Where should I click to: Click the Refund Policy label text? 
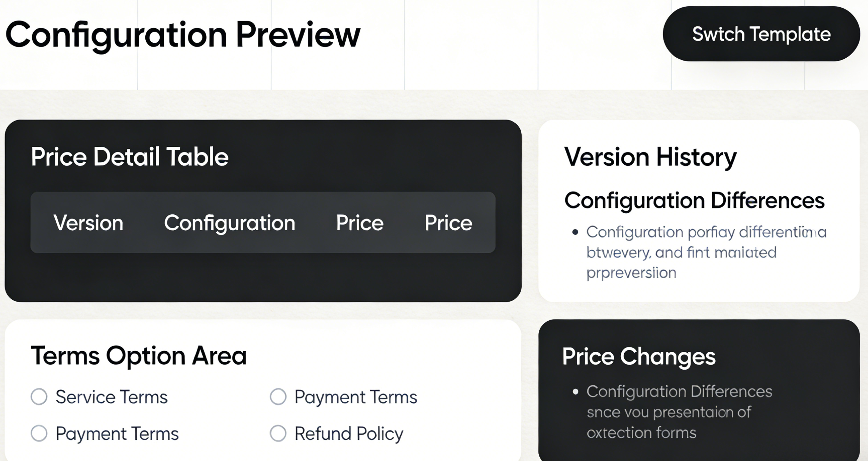pos(349,434)
